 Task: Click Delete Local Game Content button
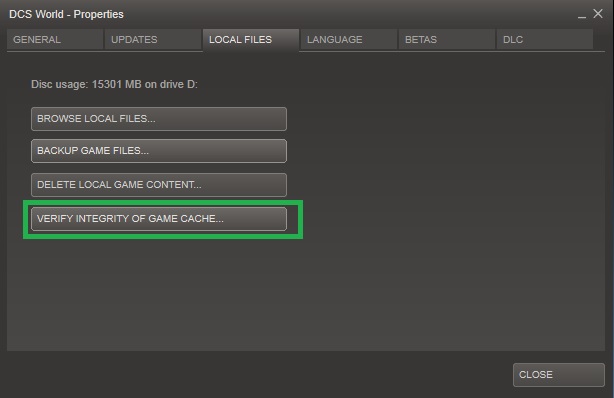pos(159,185)
